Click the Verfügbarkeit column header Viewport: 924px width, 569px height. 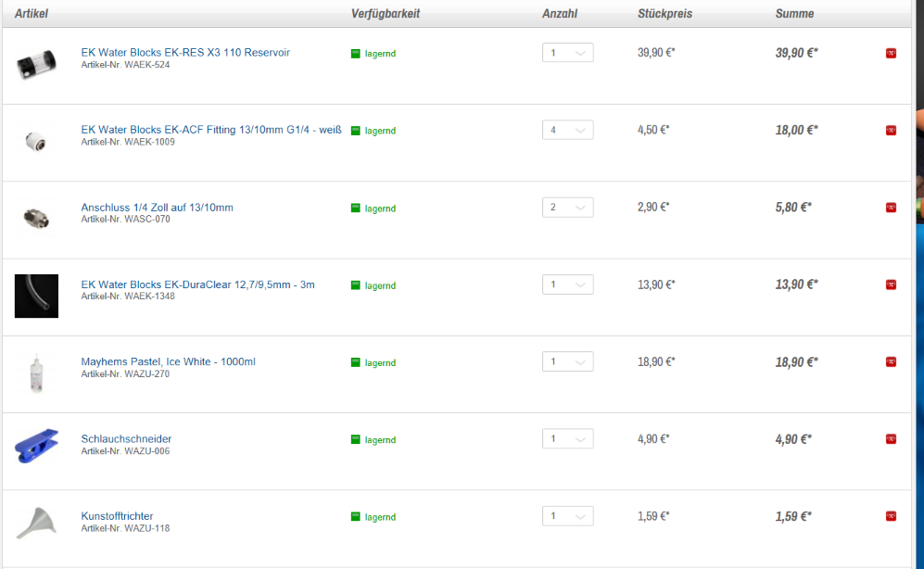[x=386, y=14]
